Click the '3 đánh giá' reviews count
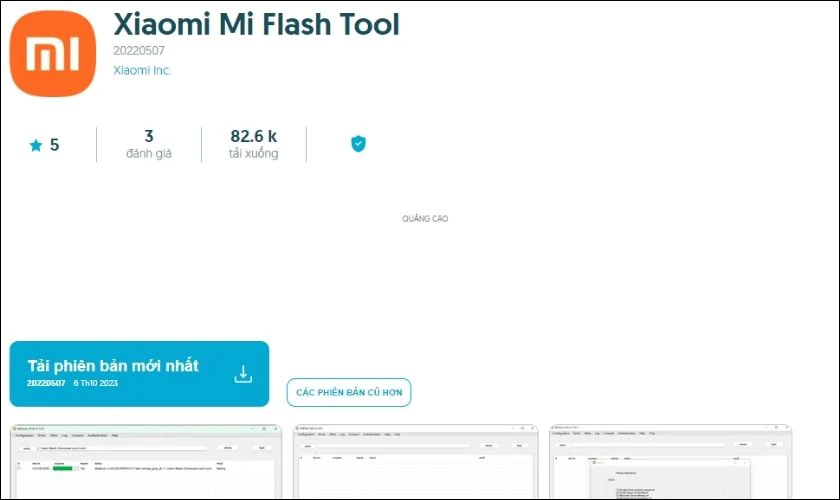840x500 pixels. coord(148,144)
